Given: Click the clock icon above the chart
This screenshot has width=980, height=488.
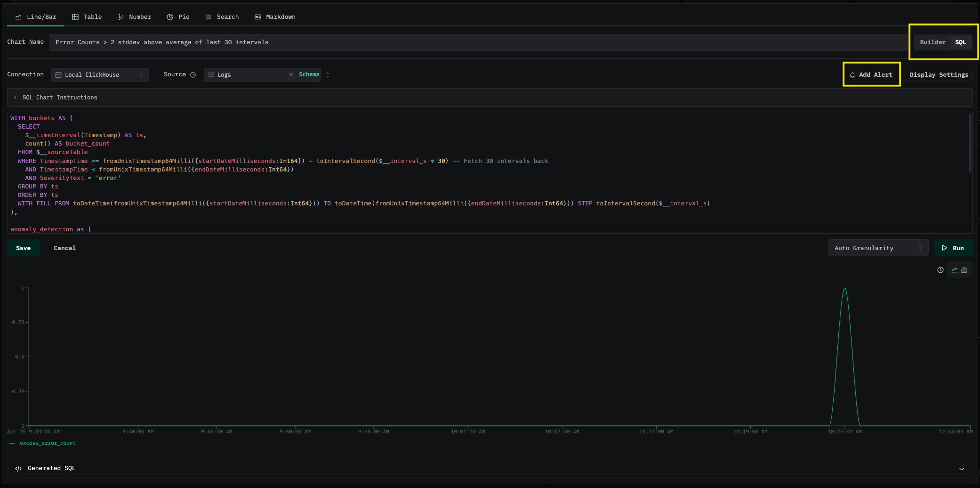Looking at the screenshot, I should tap(940, 270).
